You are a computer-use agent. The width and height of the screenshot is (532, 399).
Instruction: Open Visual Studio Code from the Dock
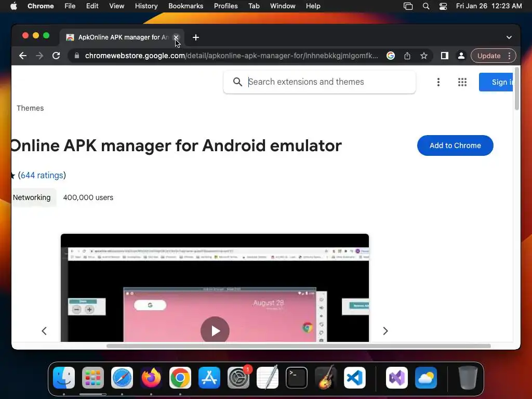coord(354,378)
